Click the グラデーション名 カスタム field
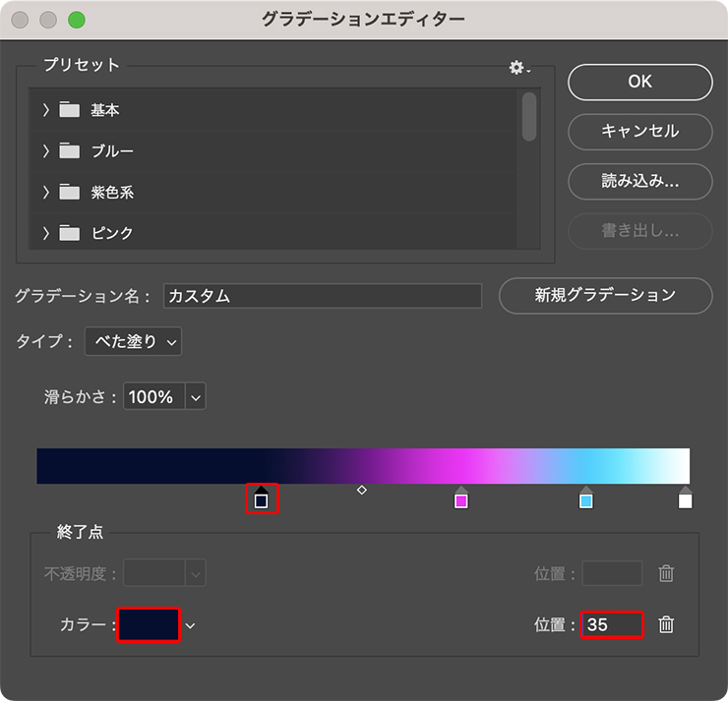728x701 pixels. 323,296
